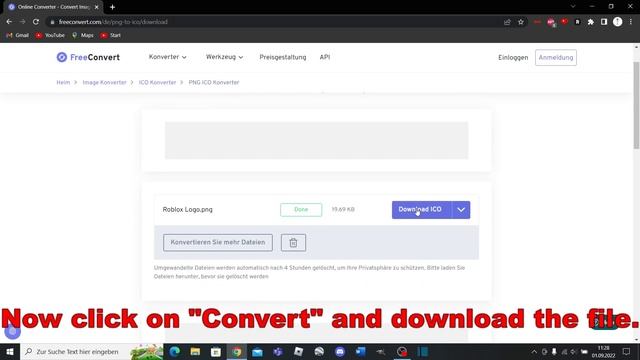Viewport: 640px width, 360px height.
Task: Click the 19.69 KB file size
Action: click(x=343, y=209)
